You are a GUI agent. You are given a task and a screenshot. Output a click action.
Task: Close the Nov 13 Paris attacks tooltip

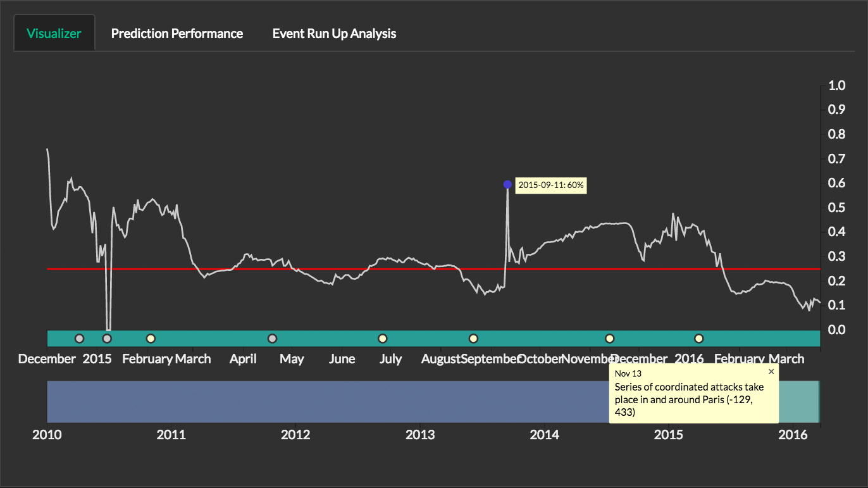[x=771, y=372]
